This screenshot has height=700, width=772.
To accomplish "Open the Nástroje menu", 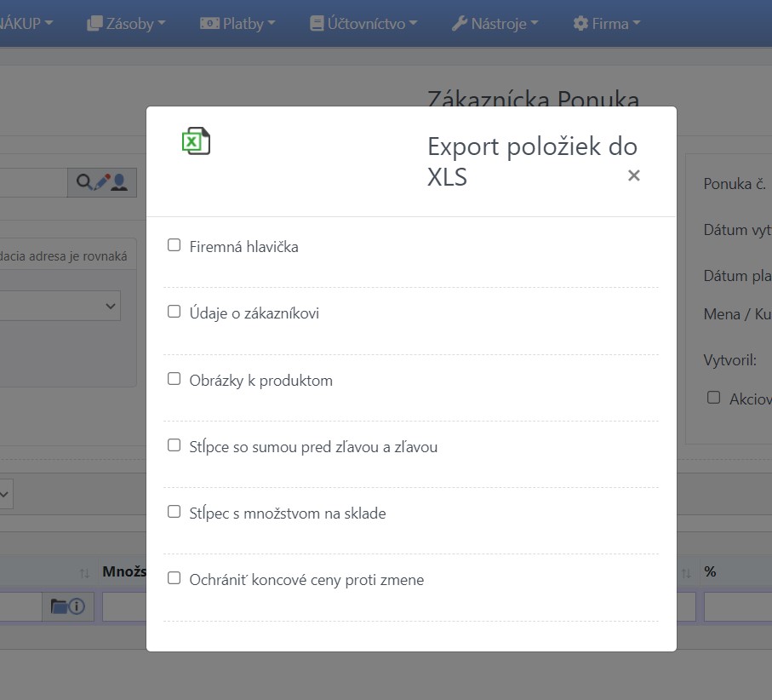I will click(495, 23).
